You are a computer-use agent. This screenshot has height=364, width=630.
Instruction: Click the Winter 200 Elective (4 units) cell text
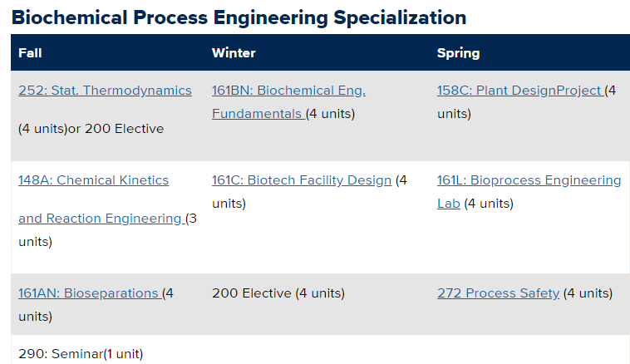tap(278, 293)
